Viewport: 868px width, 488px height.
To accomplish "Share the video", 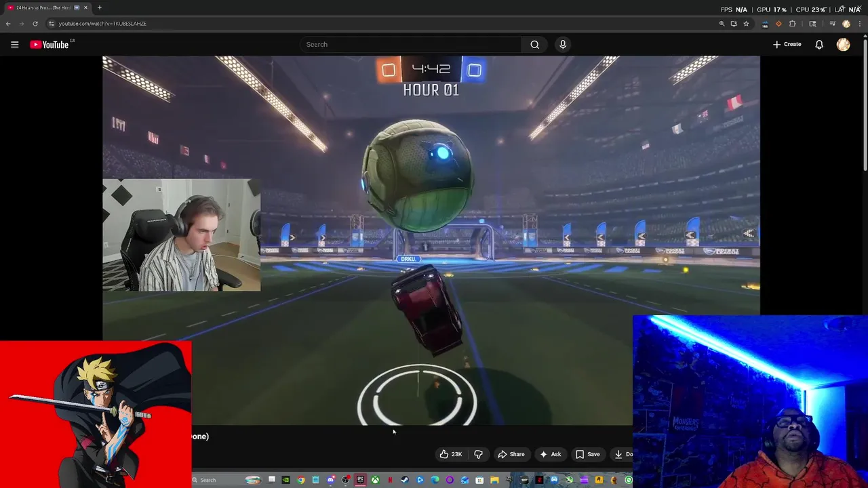I will [511, 454].
